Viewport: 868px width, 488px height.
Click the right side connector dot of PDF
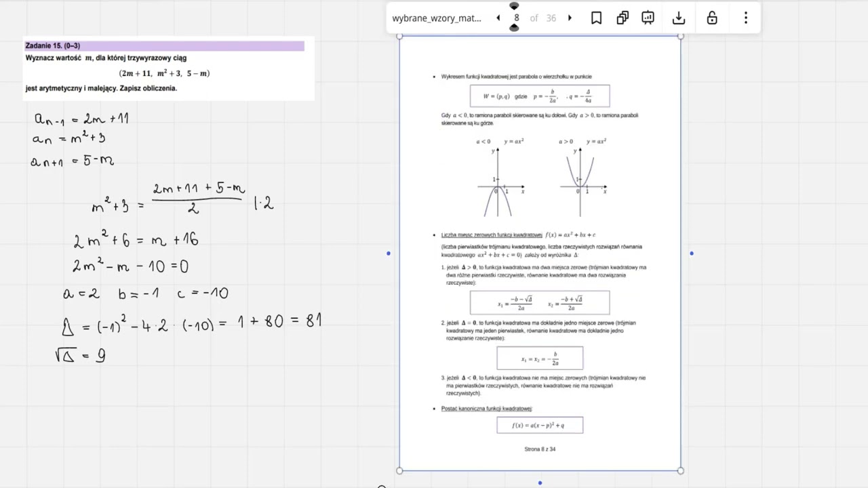[692, 253]
